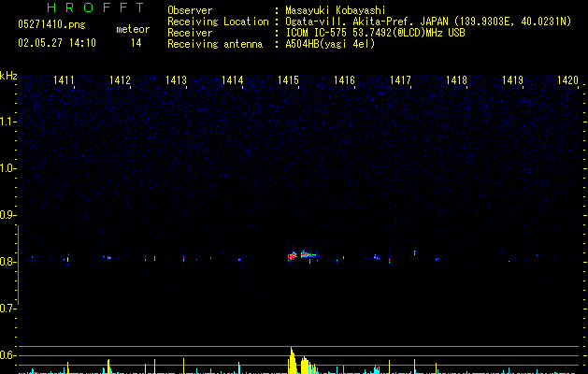
Task: Click the tallest yellow intensity peak at 1415
Action: click(292, 360)
